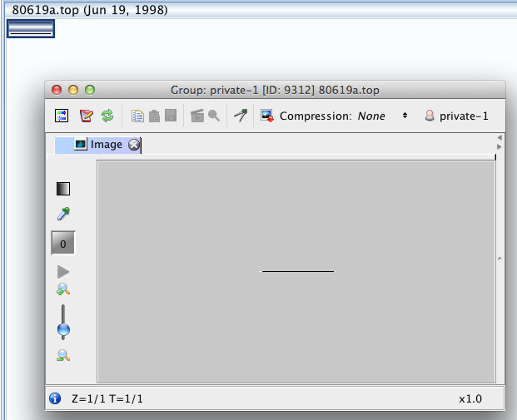The width and height of the screenshot is (517, 420).
Task: Click the edit metadata pencil icon
Action: click(x=86, y=116)
